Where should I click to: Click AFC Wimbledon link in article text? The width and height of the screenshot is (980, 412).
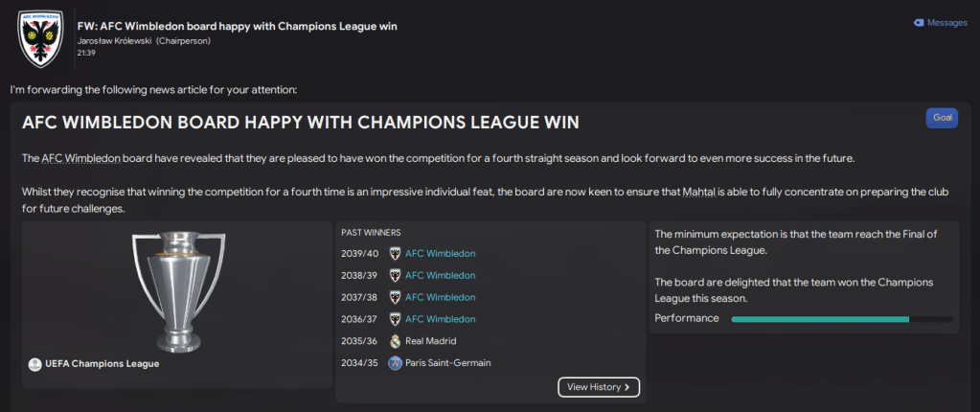(77, 158)
